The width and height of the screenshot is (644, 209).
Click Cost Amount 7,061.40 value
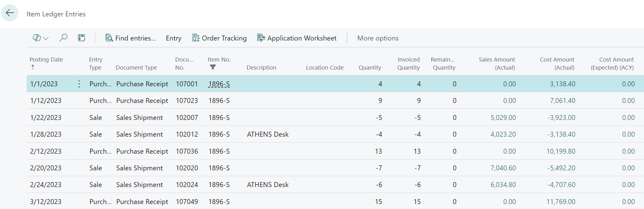click(x=562, y=100)
